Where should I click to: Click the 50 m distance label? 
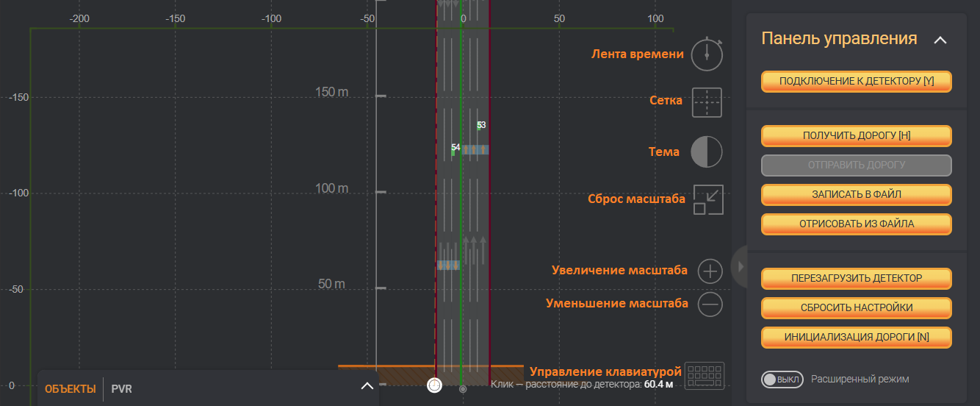pos(332,284)
